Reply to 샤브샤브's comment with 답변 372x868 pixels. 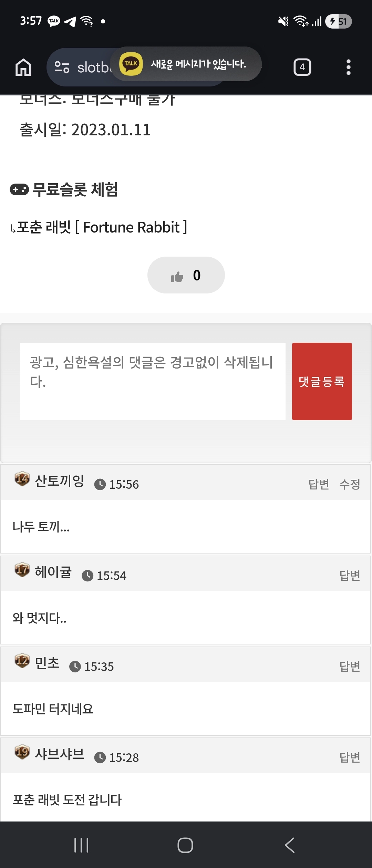click(x=350, y=757)
